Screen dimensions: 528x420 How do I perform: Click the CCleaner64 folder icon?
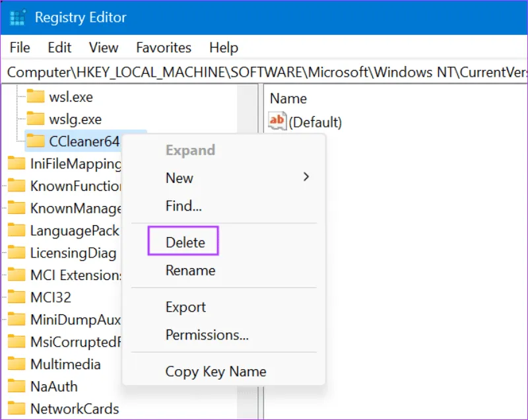[x=36, y=141]
